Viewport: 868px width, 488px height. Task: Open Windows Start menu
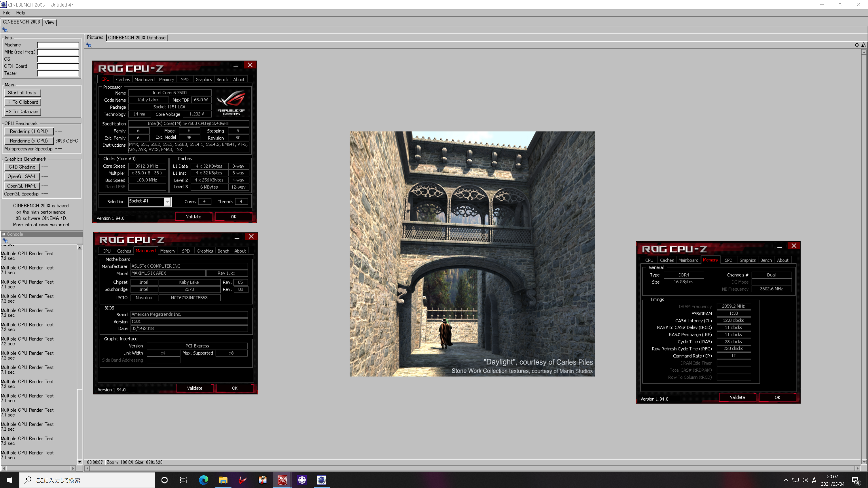(x=9, y=480)
